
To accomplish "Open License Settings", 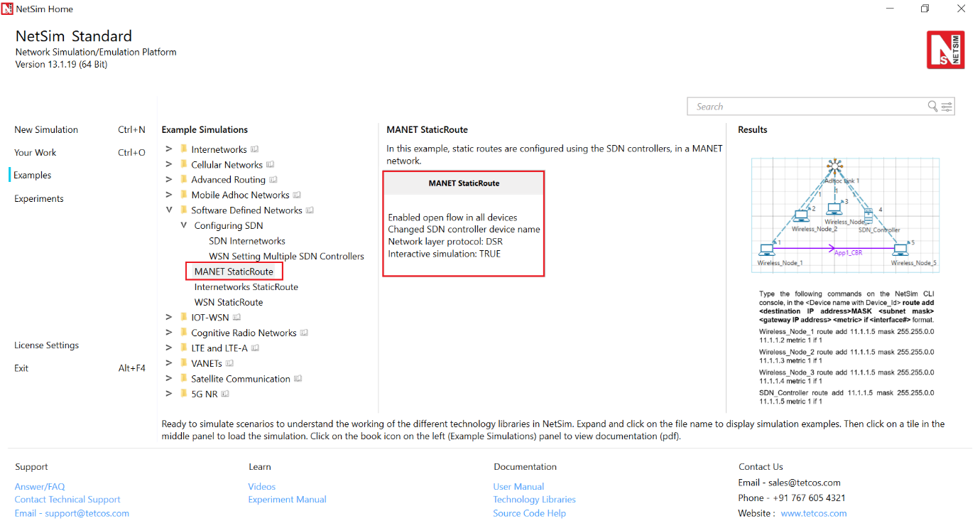I will 46,345.
